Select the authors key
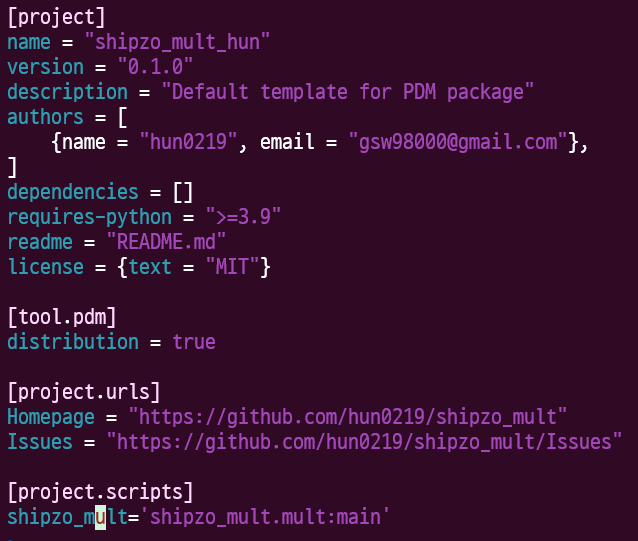Screen dimensions: 638x541 coord(45,117)
